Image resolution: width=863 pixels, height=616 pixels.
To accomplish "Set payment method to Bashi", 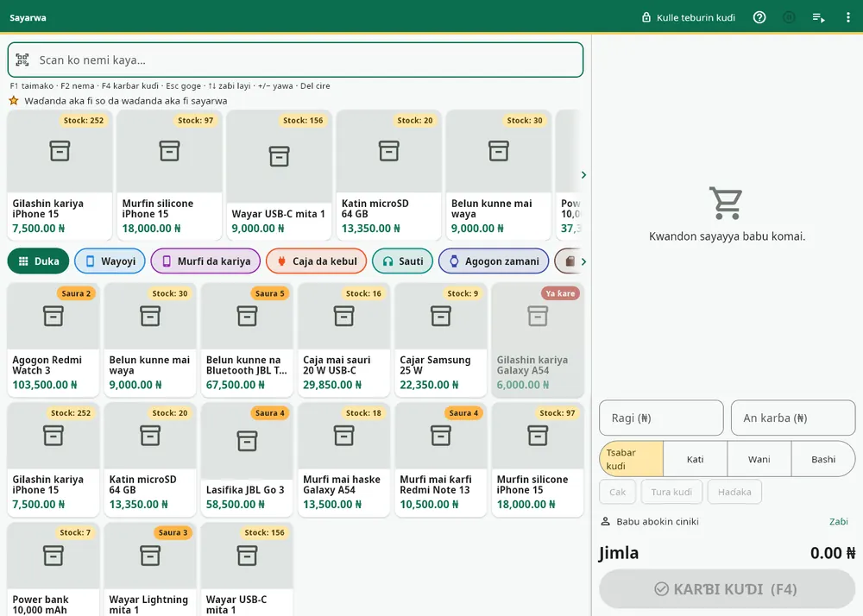I will click(x=823, y=459).
